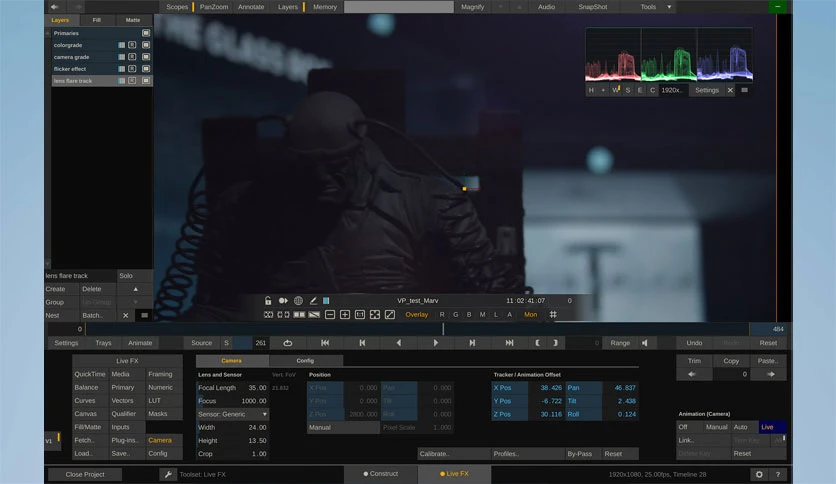
Task: Open the PanZoom menu item
Action: (x=214, y=7)
